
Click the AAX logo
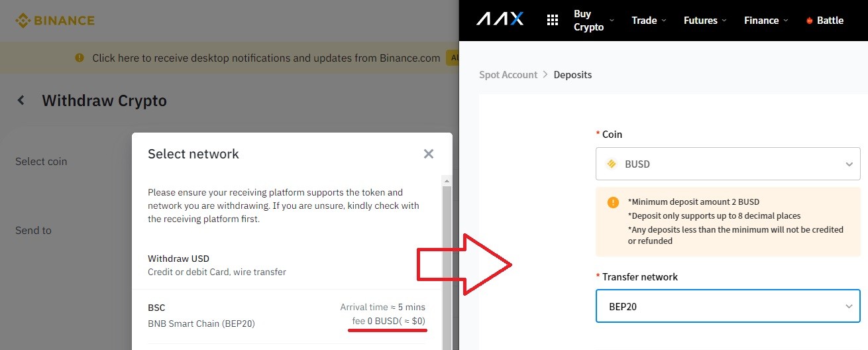click(x=500, y=20)
